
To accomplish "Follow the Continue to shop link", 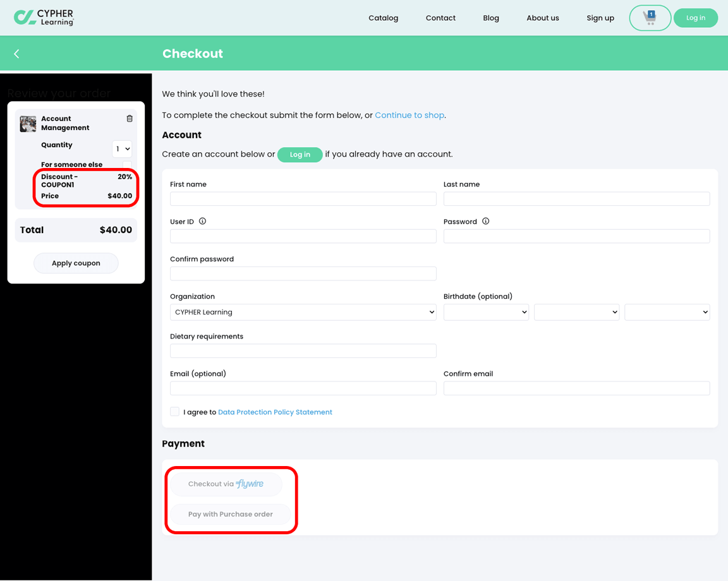I will pyautogui.click(x=409, y=115).
